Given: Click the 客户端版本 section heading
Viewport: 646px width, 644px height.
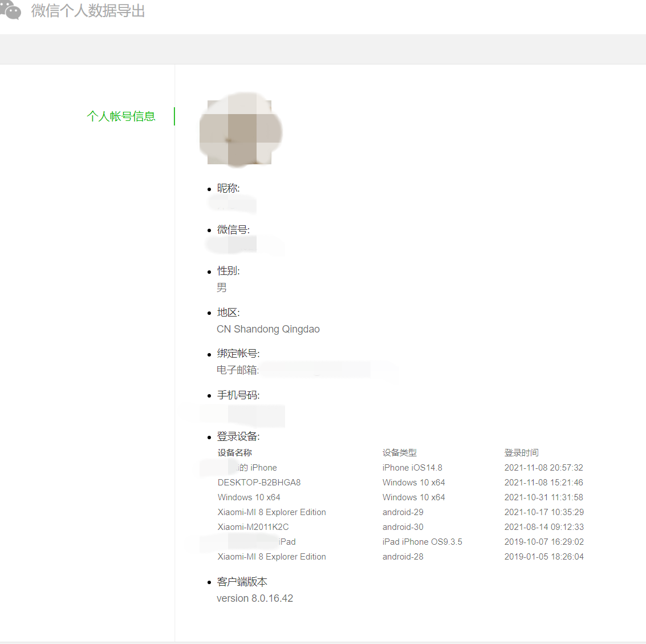Looking at the screenshot, I should pos(242,581).
